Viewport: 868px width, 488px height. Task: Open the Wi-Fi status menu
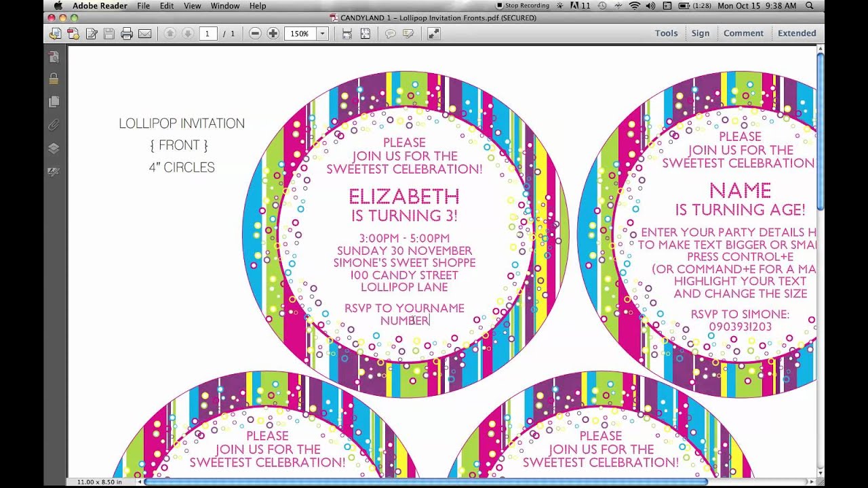pos(634,5)
